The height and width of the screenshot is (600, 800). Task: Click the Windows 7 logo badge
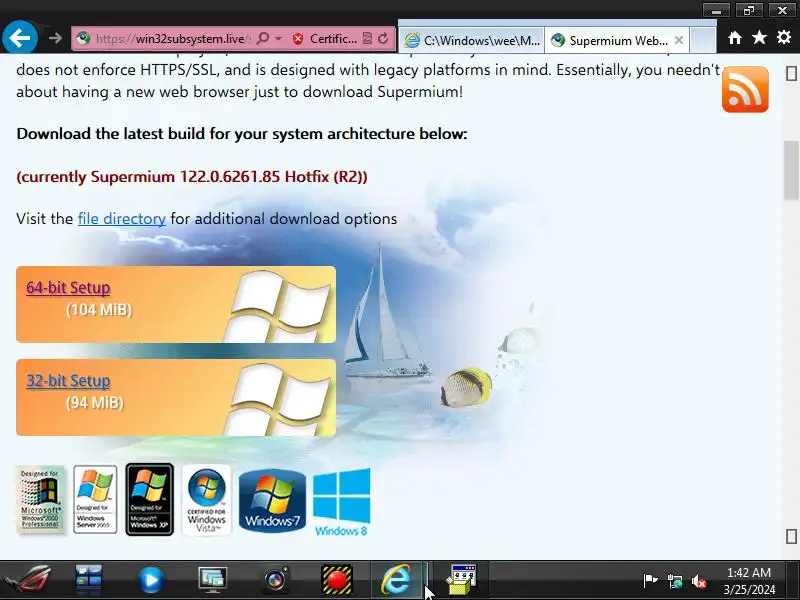[x=272, y=500]
